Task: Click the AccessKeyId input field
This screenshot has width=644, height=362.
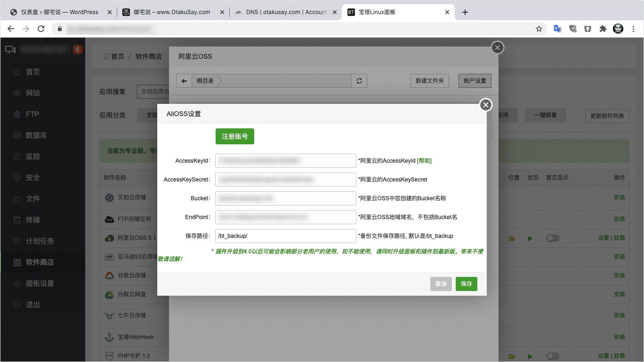Action: coord(285,161)
